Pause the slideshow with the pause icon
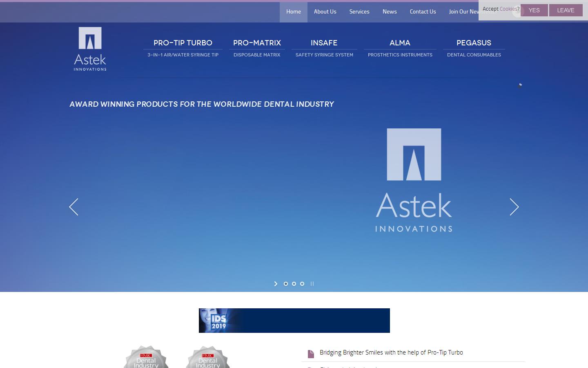The width and height of the screenshot is (588, 368). pyautogui.click(x=312, y=284)
